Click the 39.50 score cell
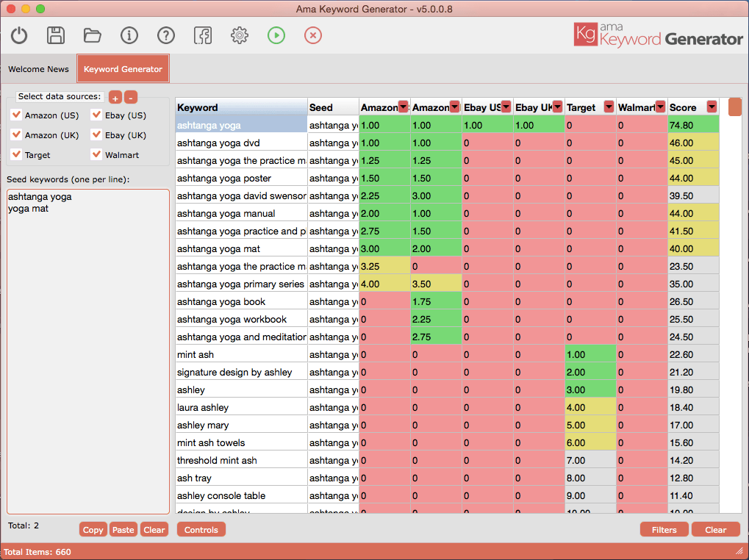 tap(693, 195)
